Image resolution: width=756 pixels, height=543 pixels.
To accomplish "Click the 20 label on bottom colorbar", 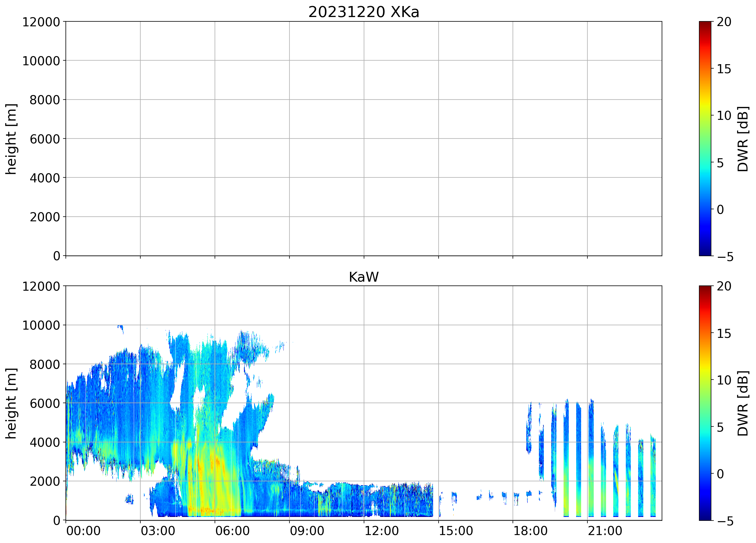I will tap(724, 286).
